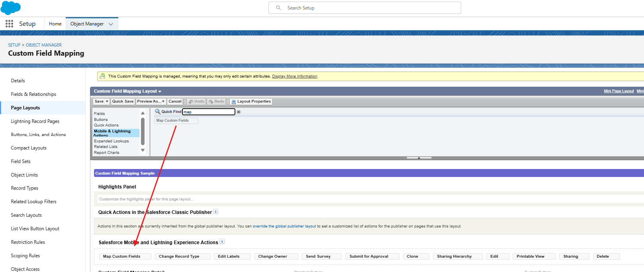The image size is (644, 272).
Task: Open Details in the sidebar
Action: click(18, 81)
